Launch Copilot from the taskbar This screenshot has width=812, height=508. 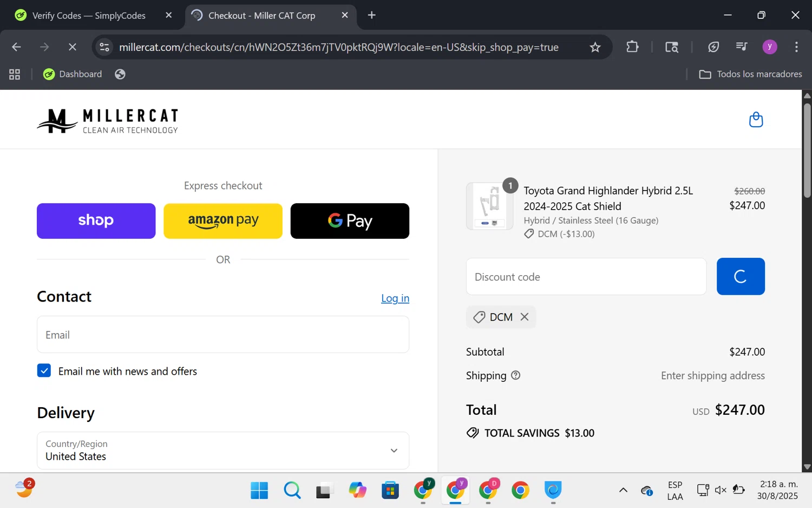point(357,490)
